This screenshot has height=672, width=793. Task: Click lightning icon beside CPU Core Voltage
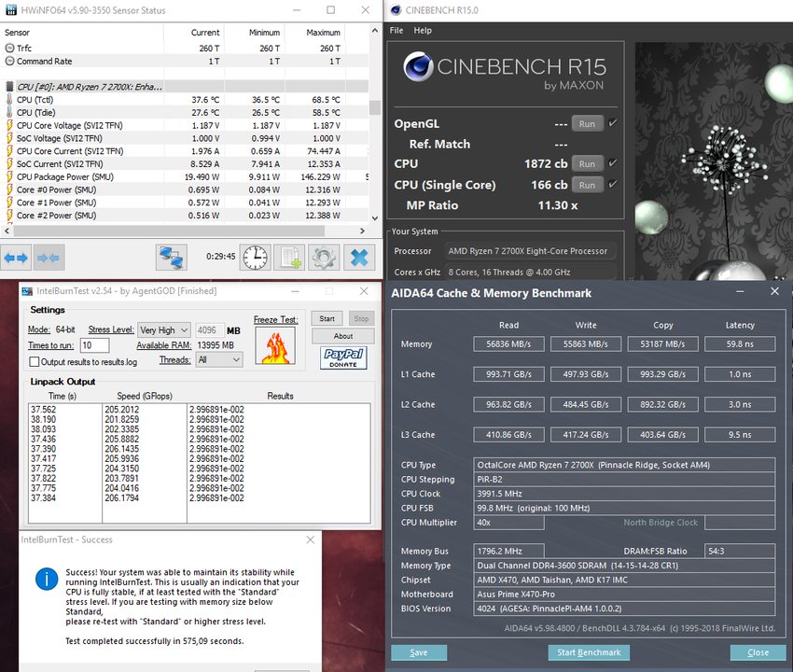click(9, 125)
